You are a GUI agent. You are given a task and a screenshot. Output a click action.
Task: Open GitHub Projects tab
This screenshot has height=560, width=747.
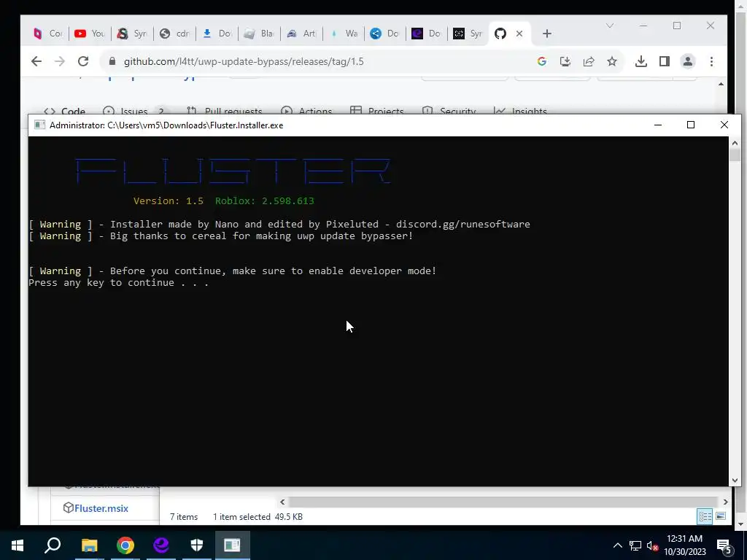coord(377,111)
